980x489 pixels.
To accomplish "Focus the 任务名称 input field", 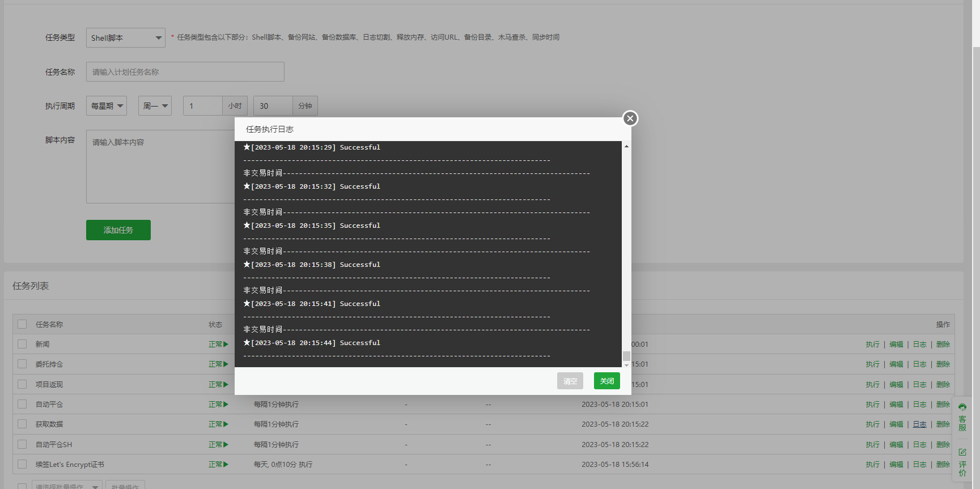I will point(185,72).
